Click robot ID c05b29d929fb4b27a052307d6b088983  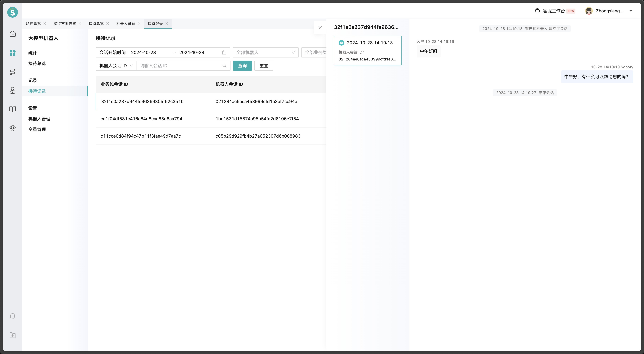pyautogui.click(x=258, y=136)
